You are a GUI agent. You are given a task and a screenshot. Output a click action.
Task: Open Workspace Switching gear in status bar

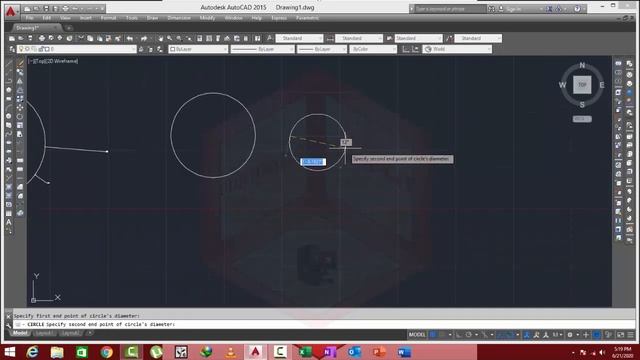click(x=570, y=335)
